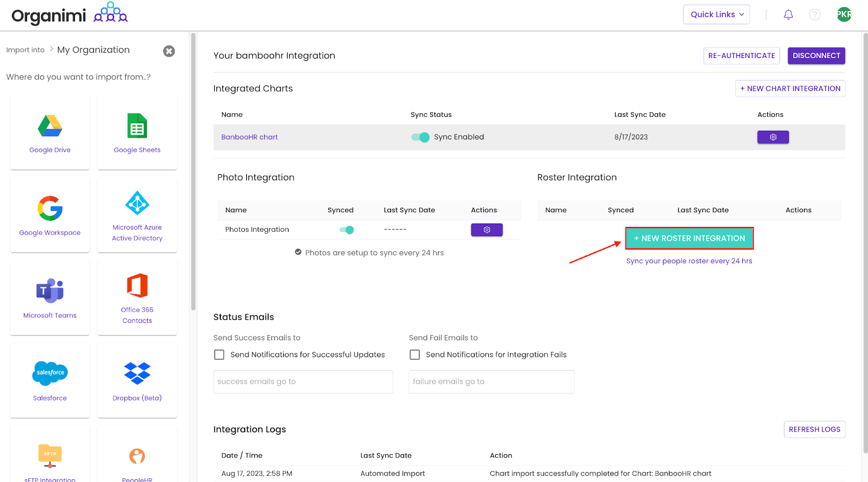This screenshot has height=482, width=868.
Task: Open the Google Drive import option
Action: point(50,132)
